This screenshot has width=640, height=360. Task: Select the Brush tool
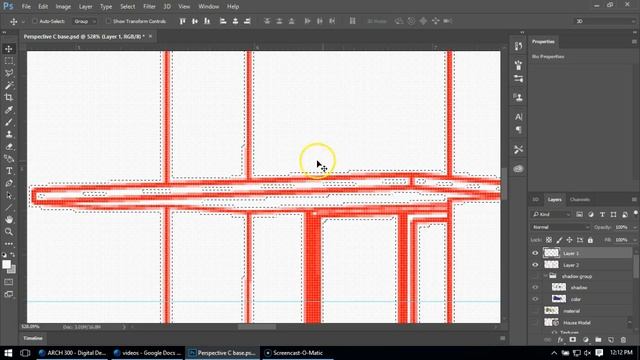click(x=9, y=122)
